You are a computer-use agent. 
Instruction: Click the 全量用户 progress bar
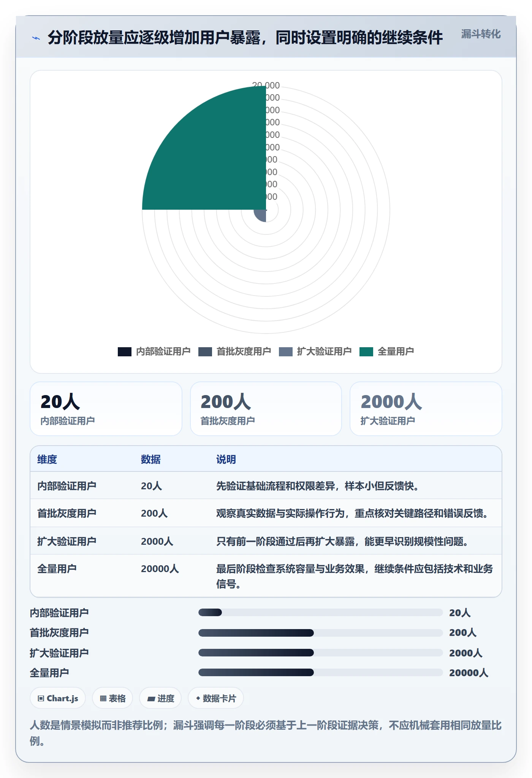tap(320, 672)
